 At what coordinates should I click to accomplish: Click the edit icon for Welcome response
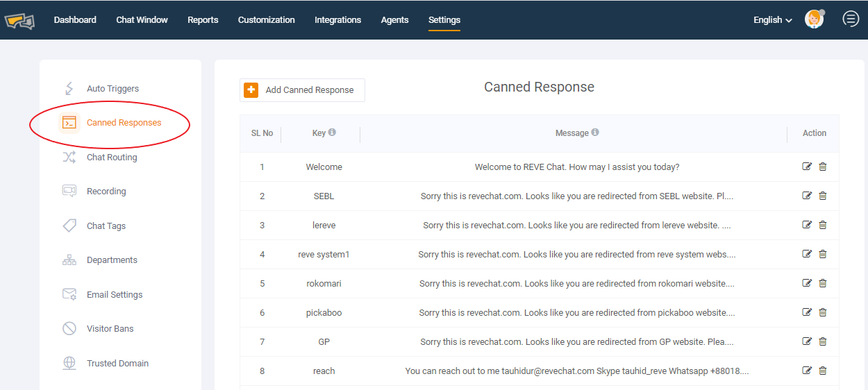click(x=807, y=167)
